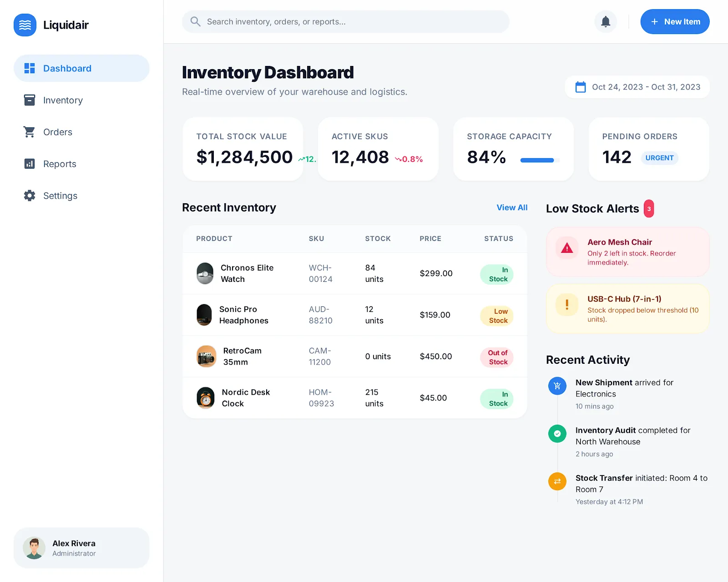The width and height of the screenshot is (728, 582).
Task: Navigate to Reports
Action: pyautogui.click(x=81, y=164)
